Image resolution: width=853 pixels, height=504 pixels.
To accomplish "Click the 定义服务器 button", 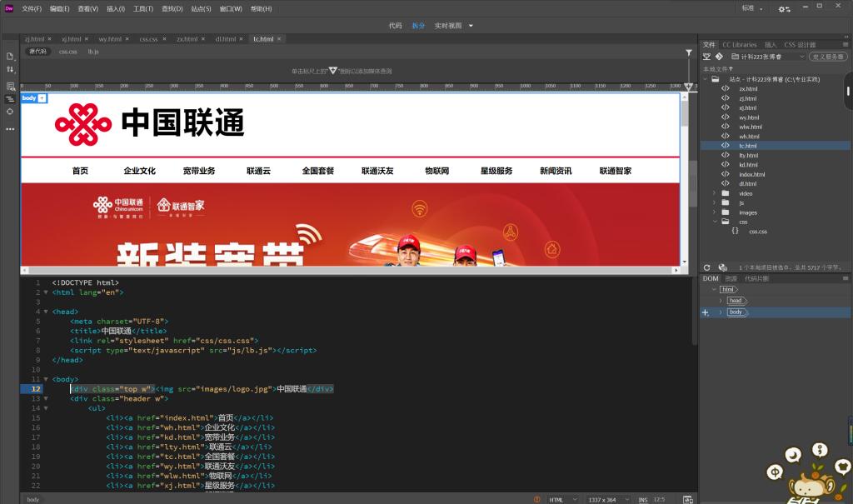I will (x=828, y=57).
